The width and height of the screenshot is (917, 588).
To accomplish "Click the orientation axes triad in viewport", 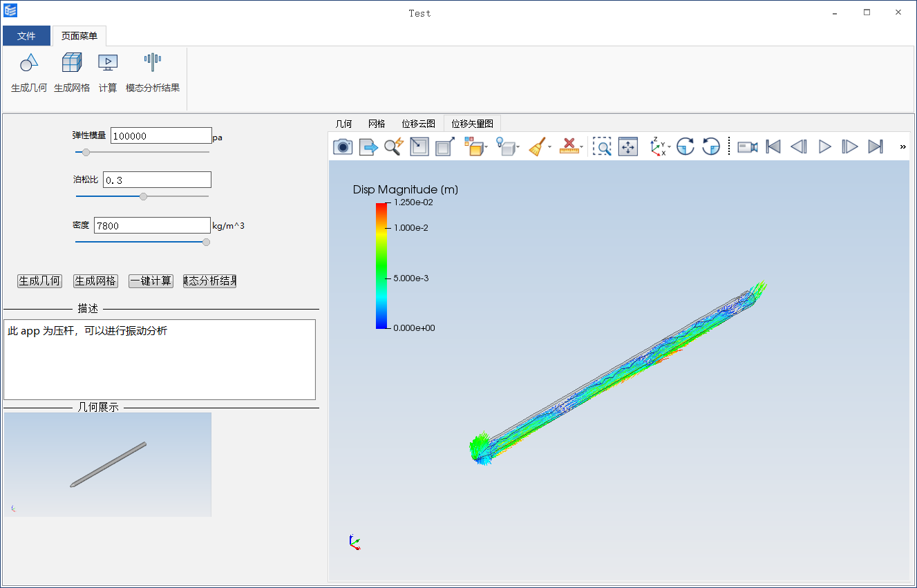I will pos(354,542).
